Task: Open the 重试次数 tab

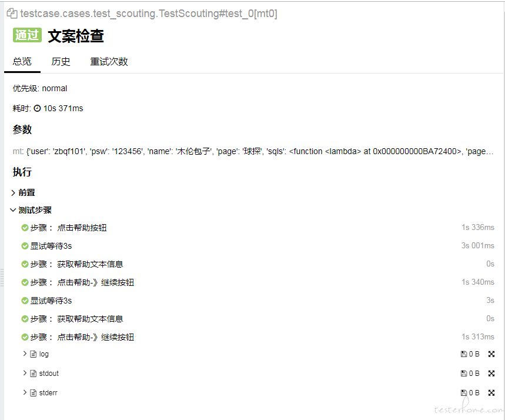Action: coord(109,61)
